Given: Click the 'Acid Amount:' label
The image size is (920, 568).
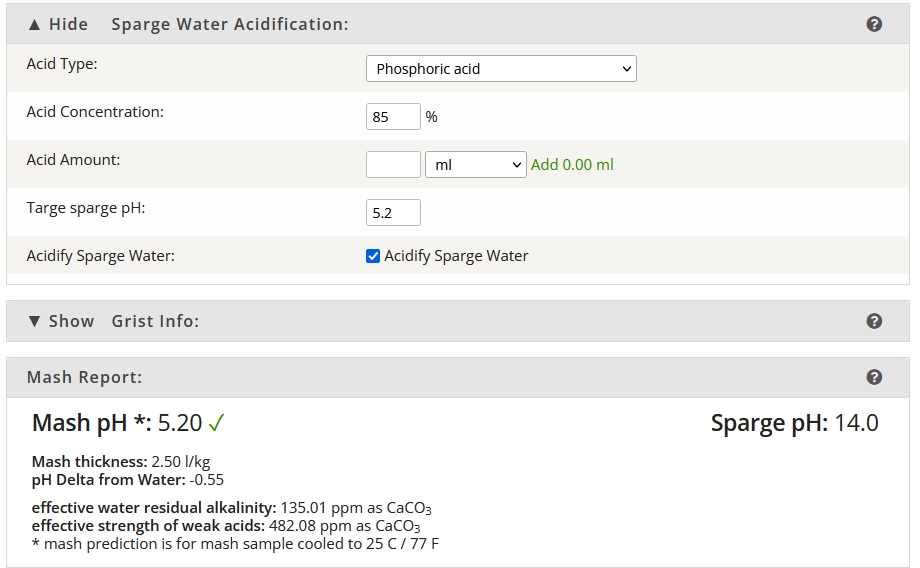Looking at the screenshot, I should [x=73, y=160].
